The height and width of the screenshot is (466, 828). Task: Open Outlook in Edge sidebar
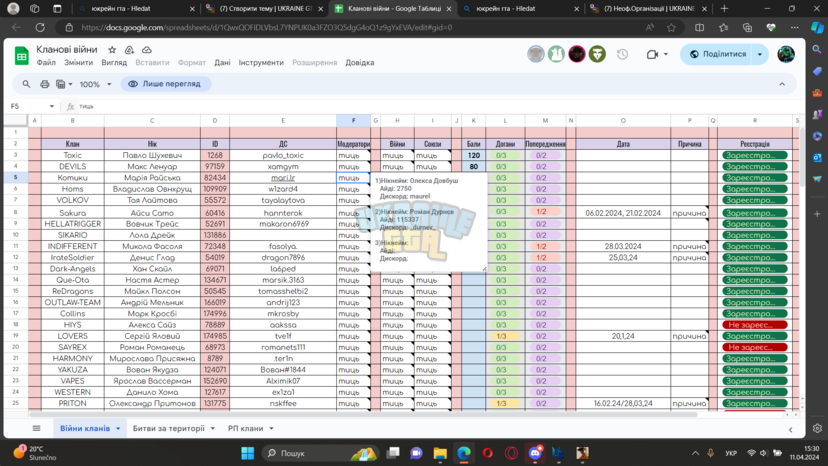817,158
